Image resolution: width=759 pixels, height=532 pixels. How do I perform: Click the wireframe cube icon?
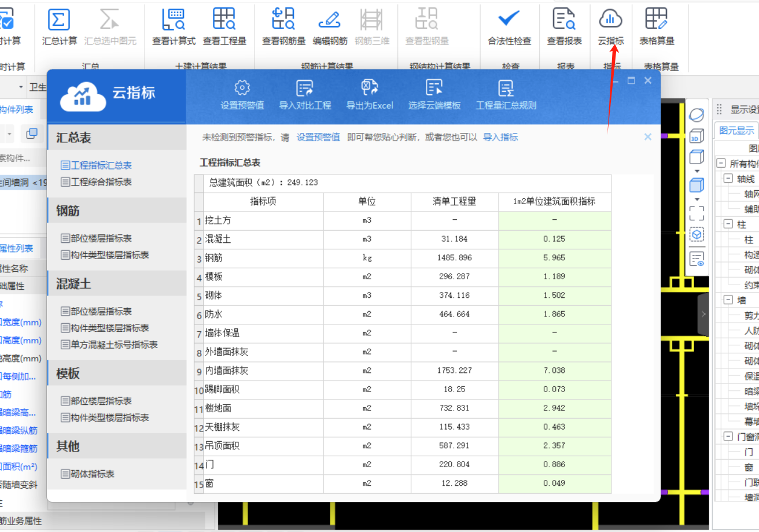697,157
